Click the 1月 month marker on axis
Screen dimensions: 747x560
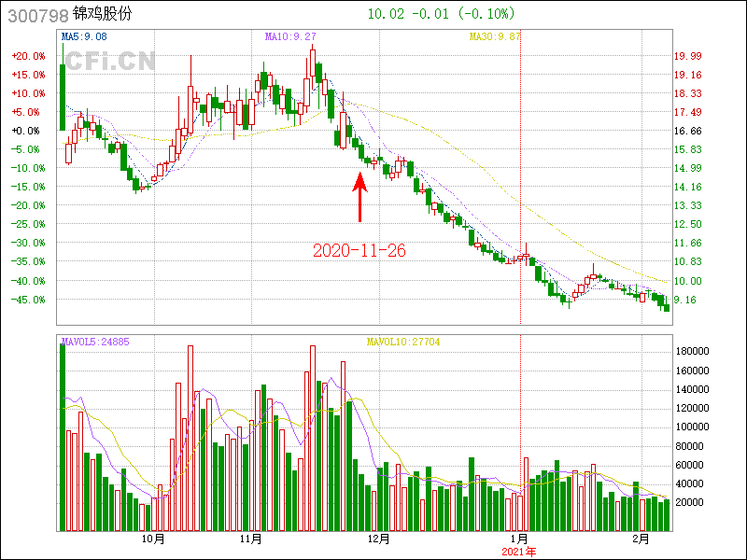tap(519, 539)
